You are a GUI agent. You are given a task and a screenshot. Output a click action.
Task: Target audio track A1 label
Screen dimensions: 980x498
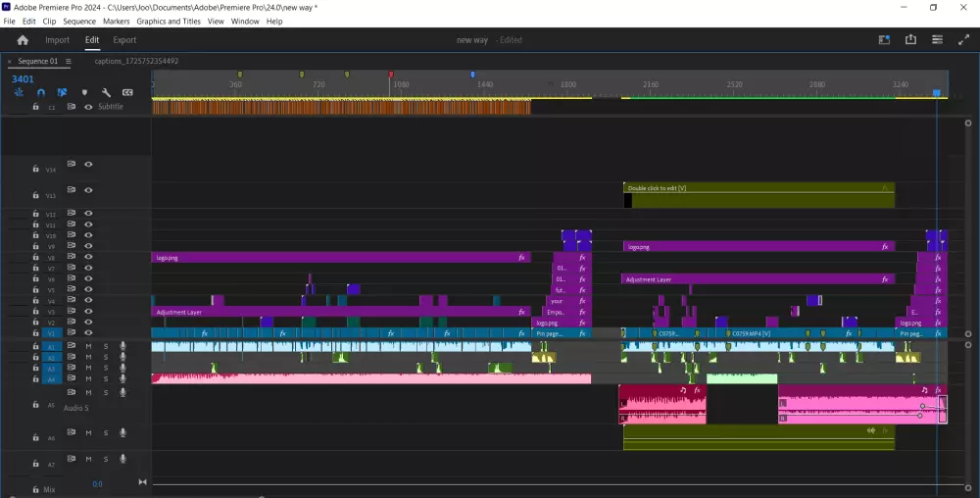coord(52,346)
